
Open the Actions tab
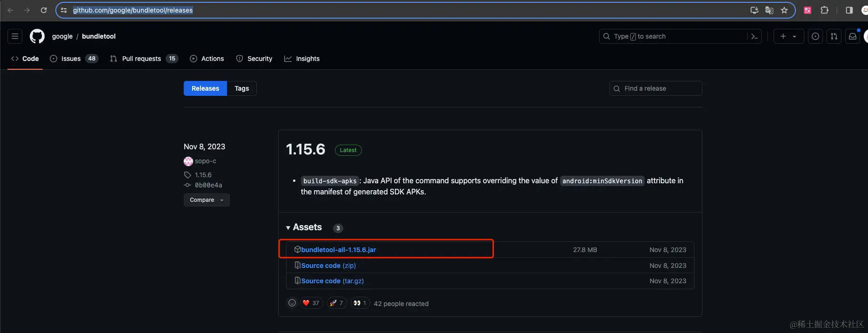(x=207, y=59)
